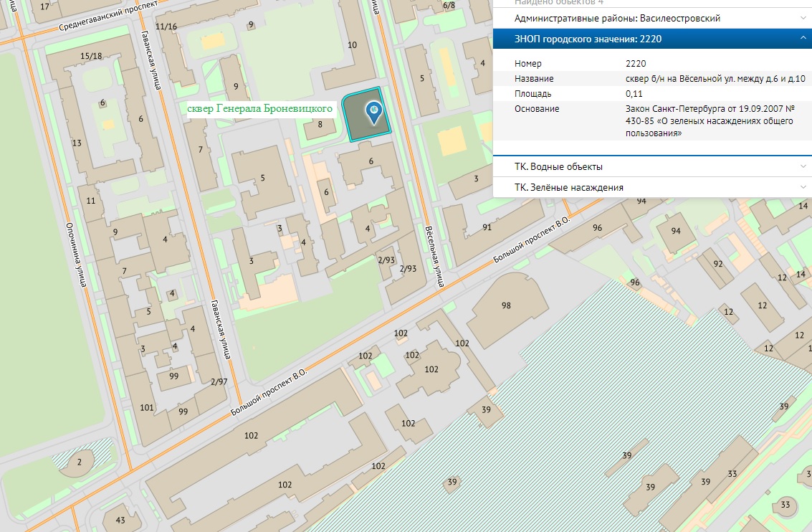Collapse the ЗНОП городского значения panel
The width and height of the screenshot is (812, 532).
(x=803, y=39)
